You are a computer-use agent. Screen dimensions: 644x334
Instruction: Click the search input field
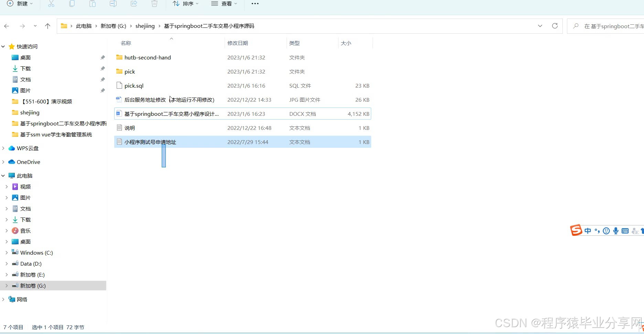click(x=605, y=26)
